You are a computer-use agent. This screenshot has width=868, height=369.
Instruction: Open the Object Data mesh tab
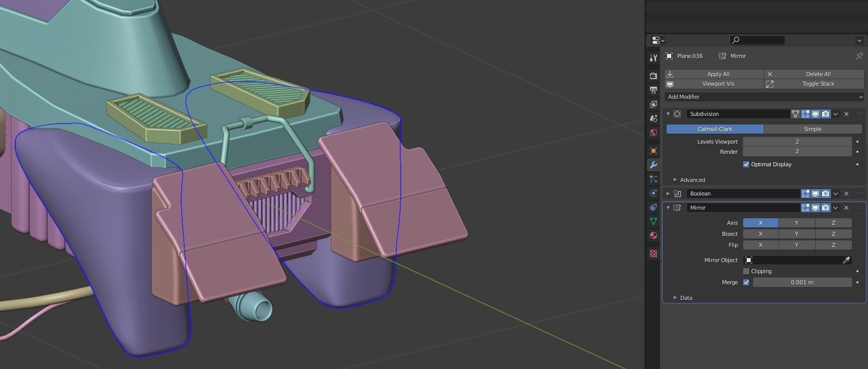click(653, 221)
